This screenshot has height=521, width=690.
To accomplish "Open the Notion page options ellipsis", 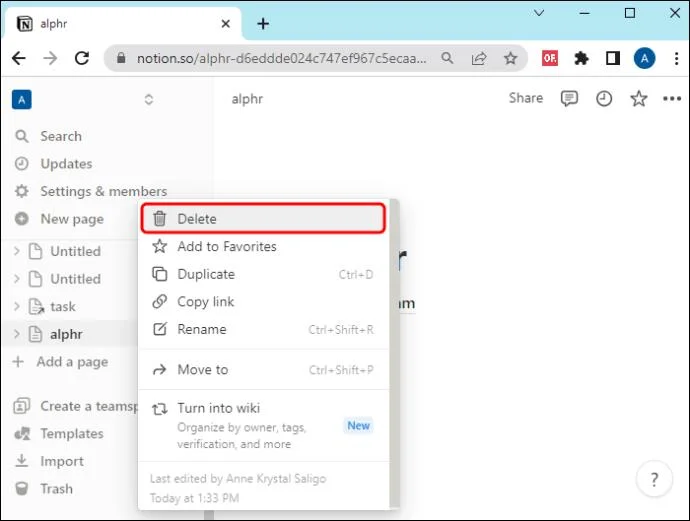I will coord(672,99).
